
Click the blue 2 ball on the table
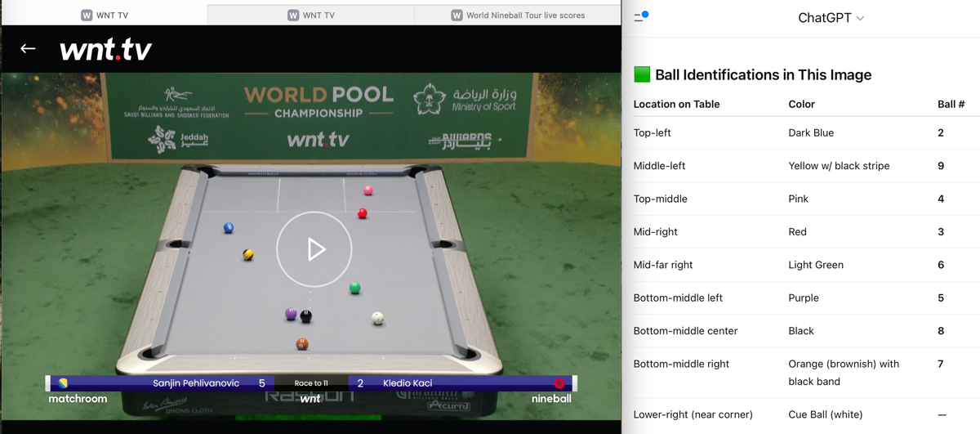pyautogui.click(x=229, y=228)
